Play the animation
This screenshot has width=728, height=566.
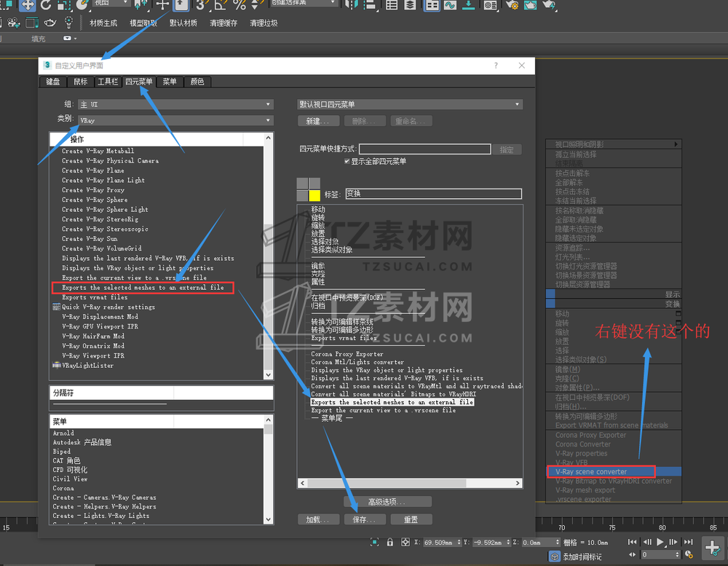pyautogui.click(x=660, y=542)
